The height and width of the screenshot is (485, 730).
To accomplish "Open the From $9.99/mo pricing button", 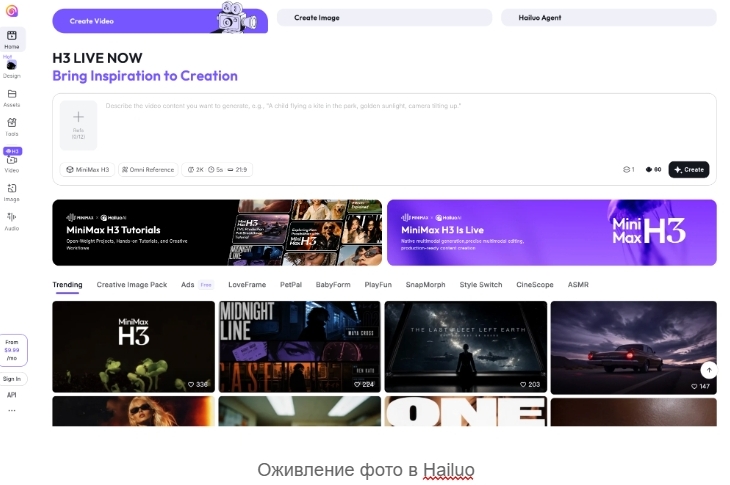I will point(12,350).
